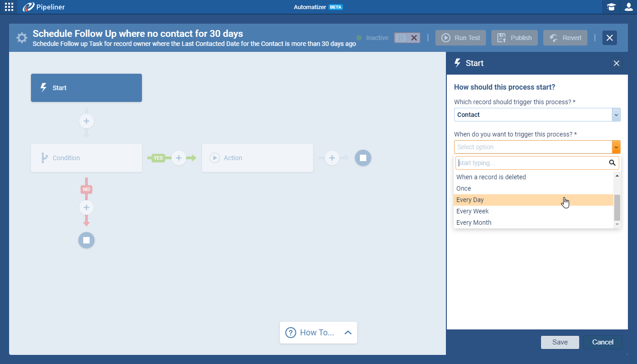The width and height of the screenshot is (637, 364).
Task: Select the Every Day option
Action: [x=470, y=200]
